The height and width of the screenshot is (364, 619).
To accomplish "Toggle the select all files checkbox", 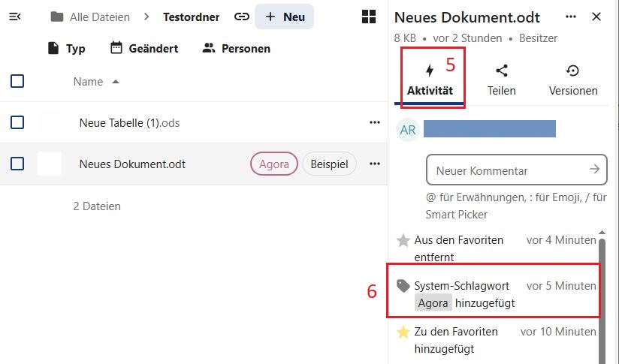I will 17,81.
